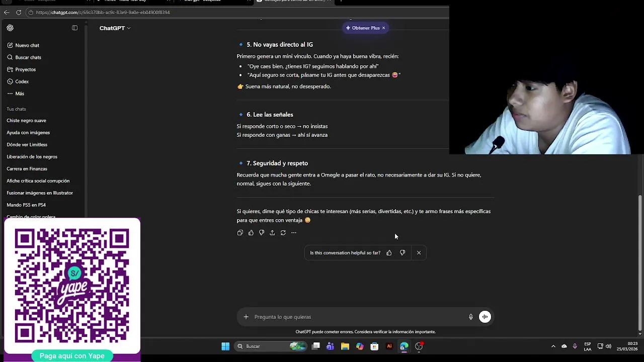Screen dimensions: 644x362
Task: Open chat 'Liberación de los negros'
Action: [32, 157]
